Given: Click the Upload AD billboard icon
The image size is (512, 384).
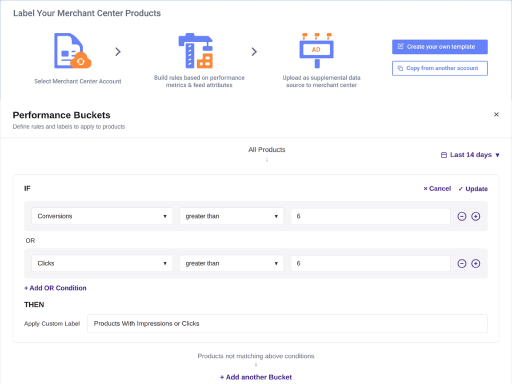Looking at the screenshot, I should point(316,51).
